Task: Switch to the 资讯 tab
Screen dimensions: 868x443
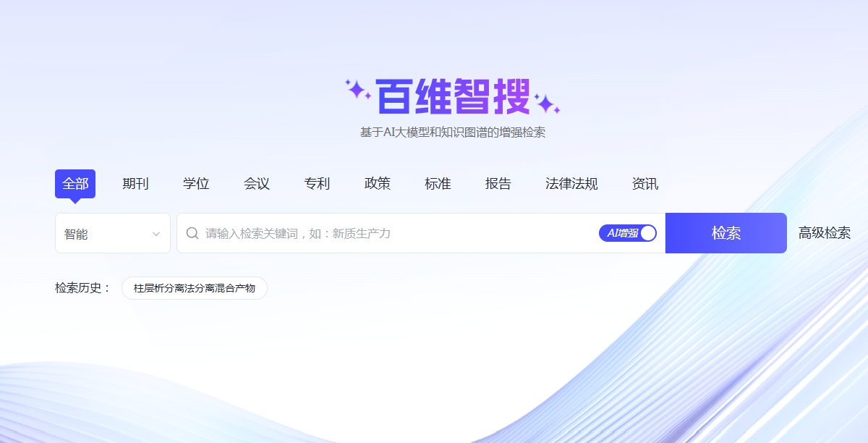Action: click(x=645, y=184)
